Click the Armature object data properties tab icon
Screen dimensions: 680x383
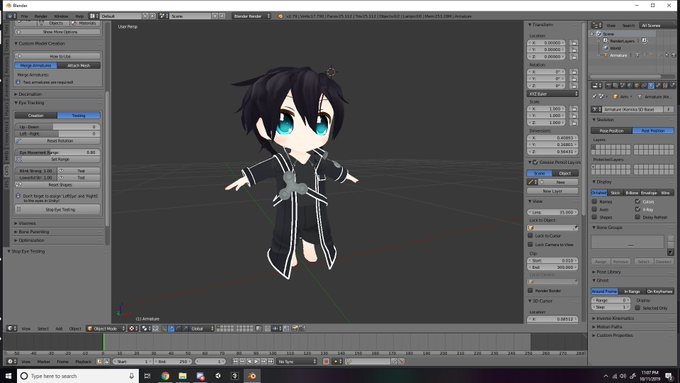tap(651, 85)
